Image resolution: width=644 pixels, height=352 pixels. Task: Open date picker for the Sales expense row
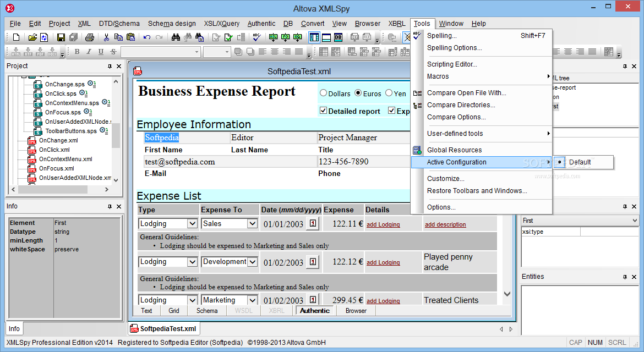coord(313,224)
